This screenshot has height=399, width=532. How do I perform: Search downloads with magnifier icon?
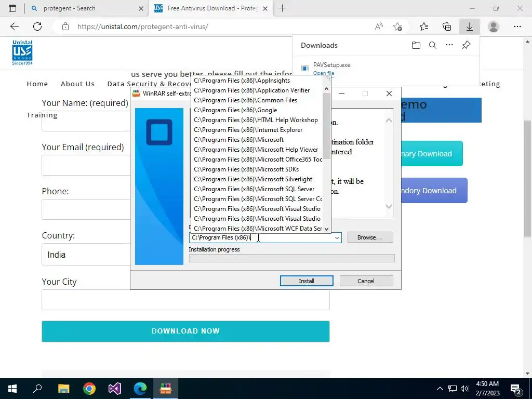click(x=433, y=45)
